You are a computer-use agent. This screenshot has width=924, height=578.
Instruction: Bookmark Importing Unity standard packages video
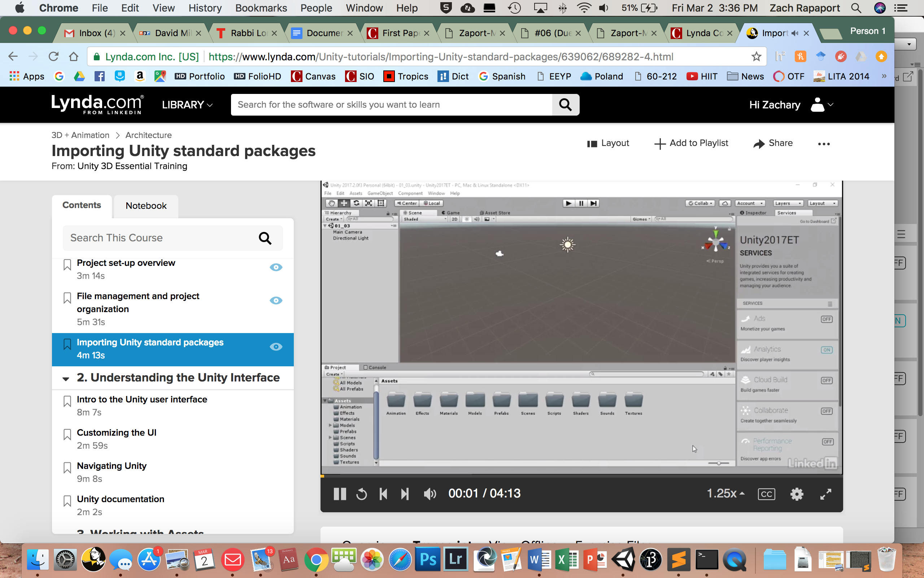67,344
